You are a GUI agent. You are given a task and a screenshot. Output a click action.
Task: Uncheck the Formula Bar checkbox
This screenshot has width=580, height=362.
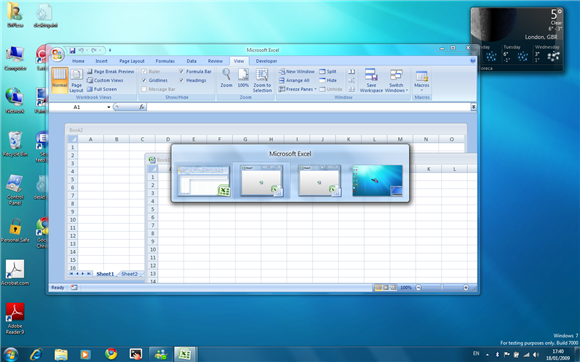(182, 71)
